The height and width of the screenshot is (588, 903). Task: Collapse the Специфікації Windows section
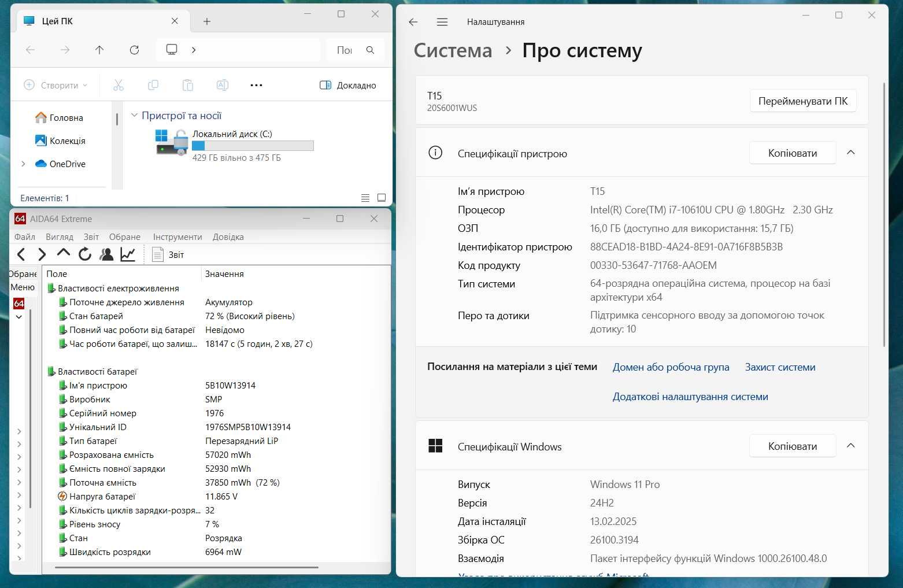(850, 446)
